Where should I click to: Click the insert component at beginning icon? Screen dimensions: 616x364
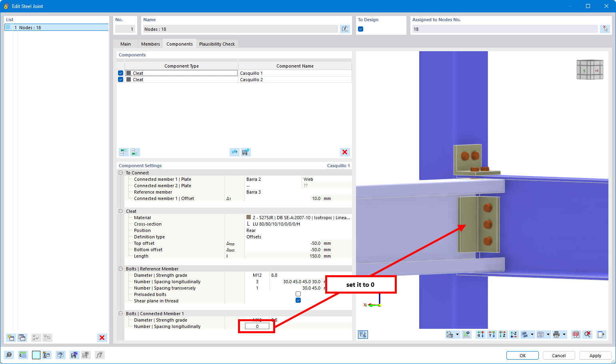point(124,152)
